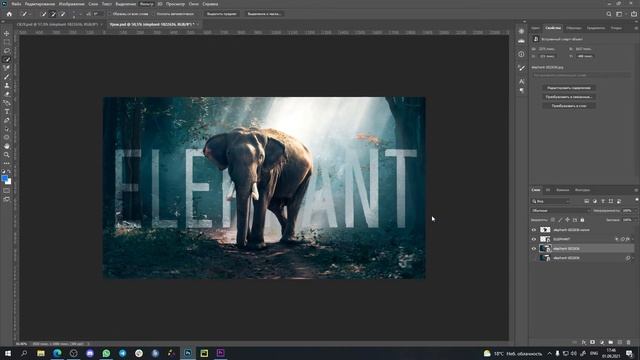Screen dimensions: 640x360
Task: Select the Hand tool
Action: (x=7, y=146)
